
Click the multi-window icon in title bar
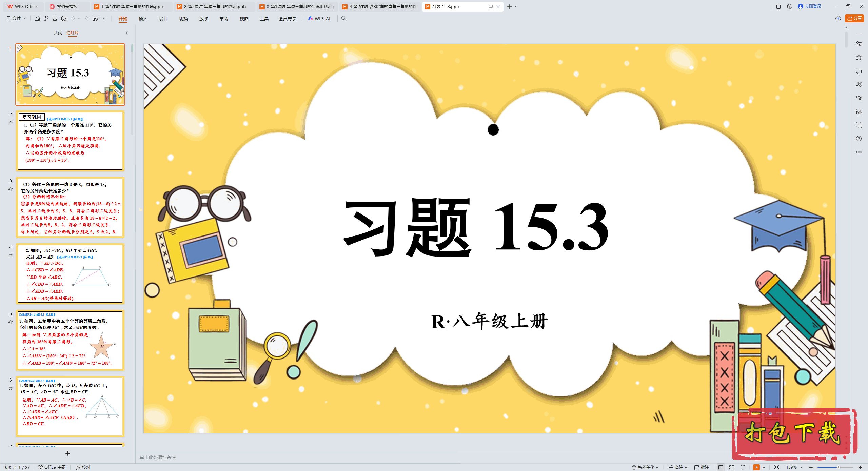[x=779, y=6]
